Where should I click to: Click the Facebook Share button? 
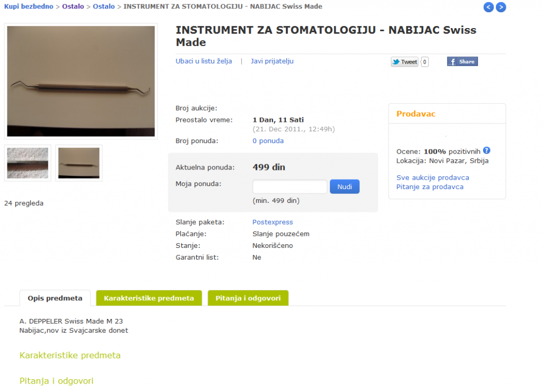pyautogui.click(x=462, y=61)
